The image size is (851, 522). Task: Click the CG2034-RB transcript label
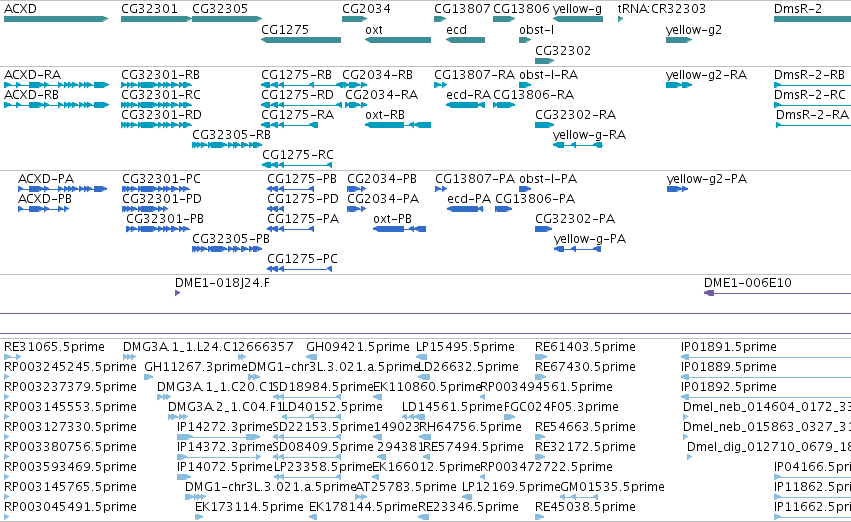377,75
